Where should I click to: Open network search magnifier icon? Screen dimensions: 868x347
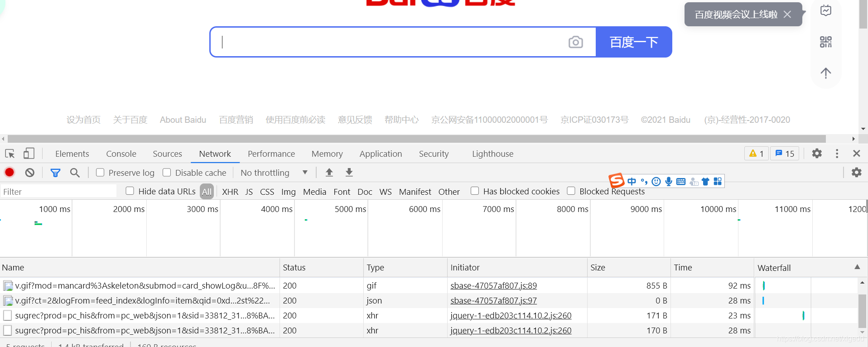click(x=75, y=173)
